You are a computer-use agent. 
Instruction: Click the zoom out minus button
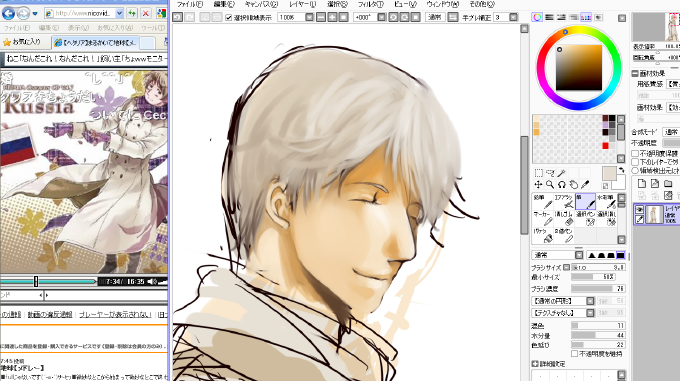[321, 17]
